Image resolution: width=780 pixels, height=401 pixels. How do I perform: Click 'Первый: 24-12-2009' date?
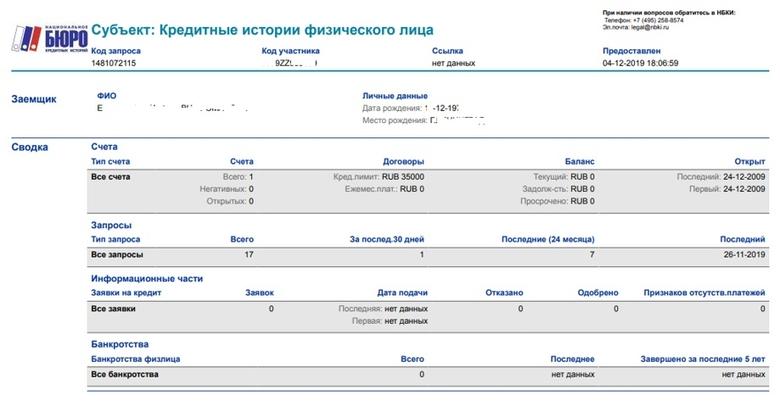click(x=727, y=189)
